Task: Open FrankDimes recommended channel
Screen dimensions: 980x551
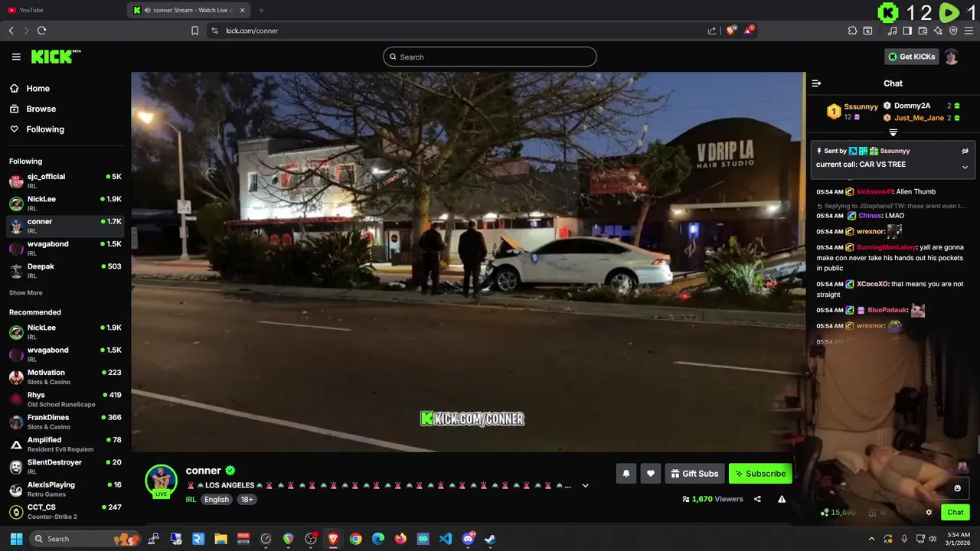Action: [x=65, y=422]
